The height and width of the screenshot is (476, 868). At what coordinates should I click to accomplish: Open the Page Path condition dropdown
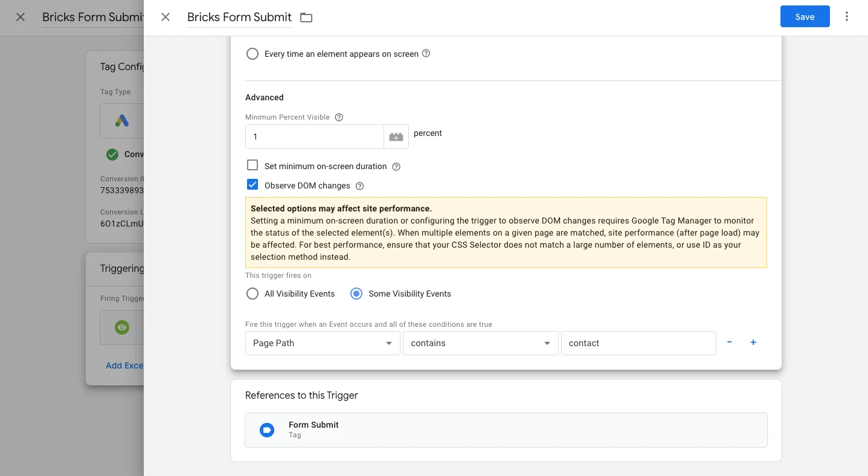(322, 343)
